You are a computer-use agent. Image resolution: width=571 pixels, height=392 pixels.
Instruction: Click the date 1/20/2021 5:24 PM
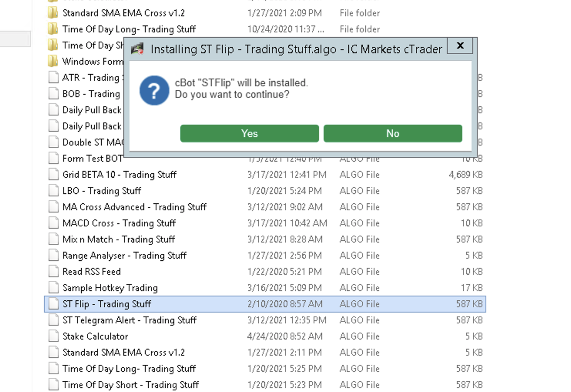[284, 191]
